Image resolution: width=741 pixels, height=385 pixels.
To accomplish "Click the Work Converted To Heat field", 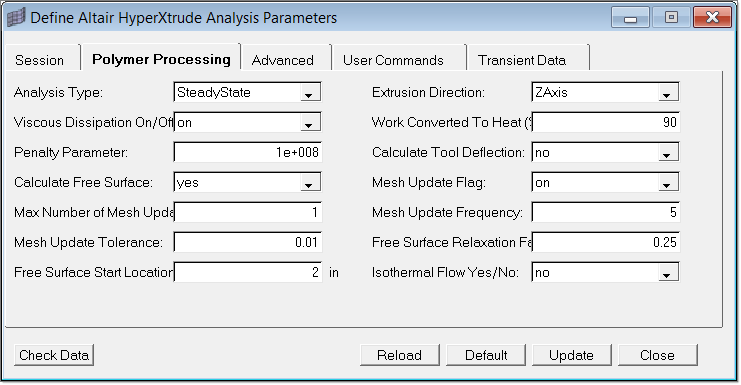I will pos(605,122).
